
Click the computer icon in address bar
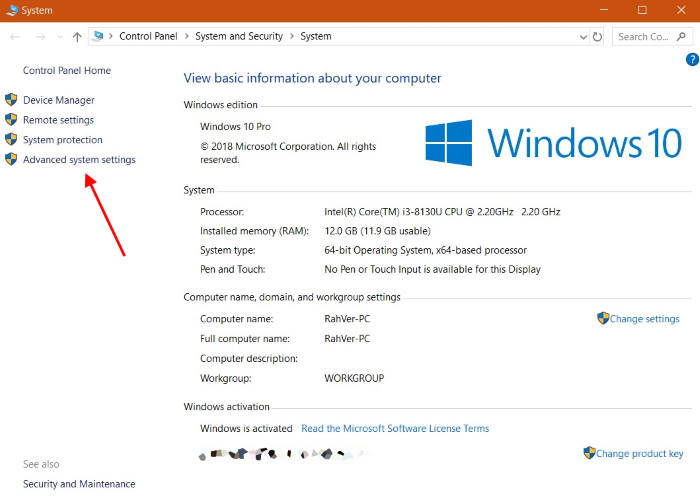98,36
